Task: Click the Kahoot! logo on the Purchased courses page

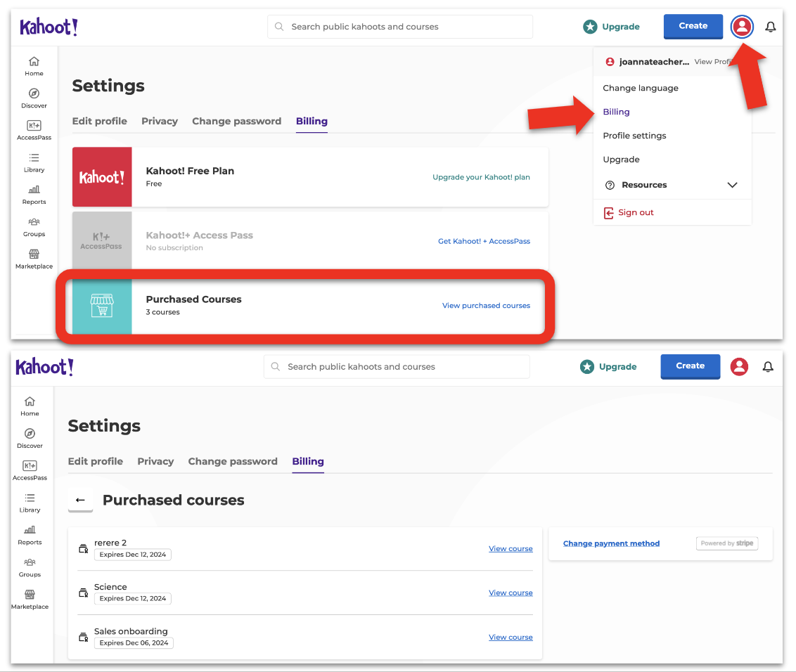Action: (x=45, y=367)
